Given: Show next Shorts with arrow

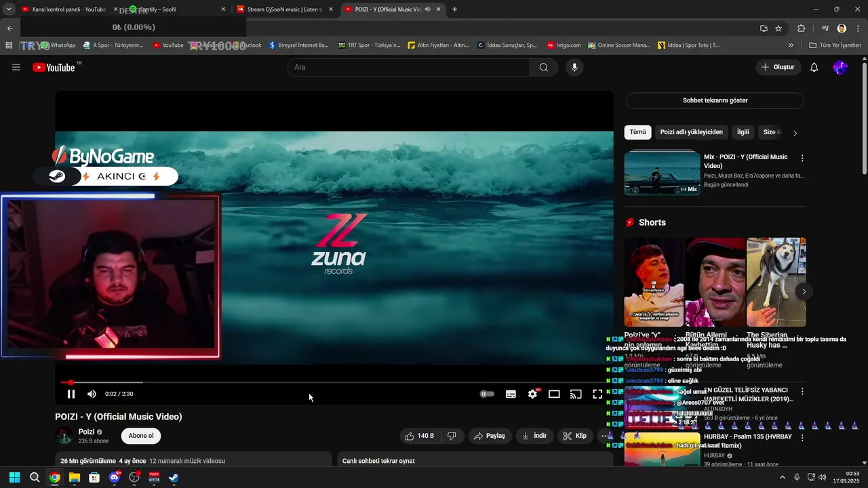Looking at the screenshot, I should [804, 291].
